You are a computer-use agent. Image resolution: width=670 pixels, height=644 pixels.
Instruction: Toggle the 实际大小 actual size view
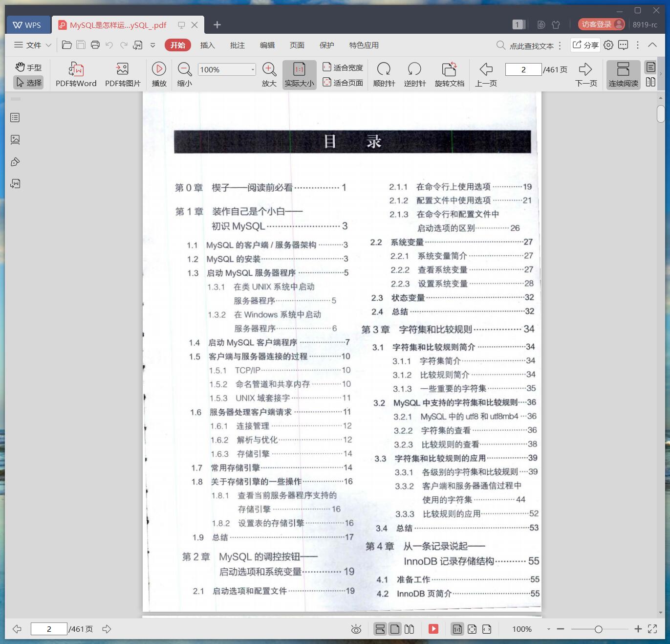(300, 75)
